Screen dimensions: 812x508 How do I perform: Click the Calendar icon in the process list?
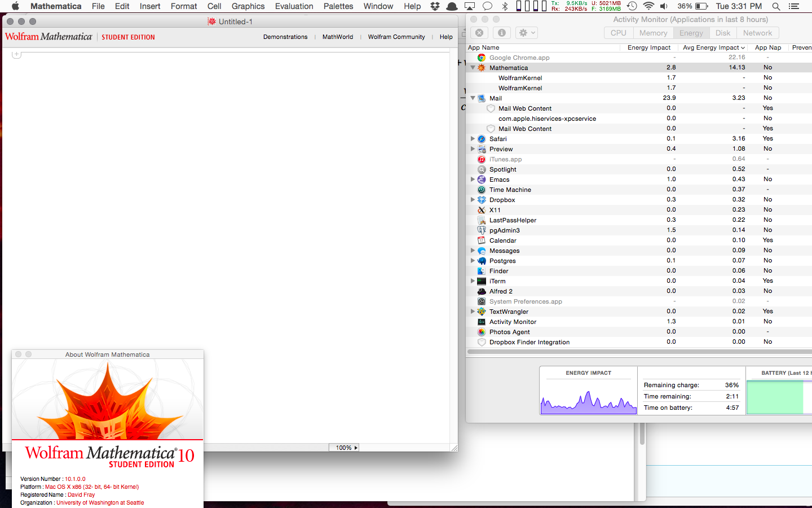tap(482, 240)
